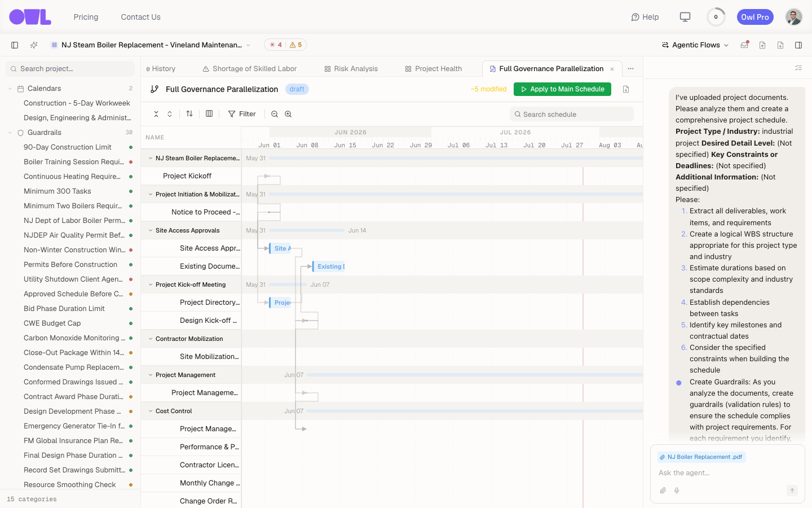Click collapse all rows icon

coord(156,114)
